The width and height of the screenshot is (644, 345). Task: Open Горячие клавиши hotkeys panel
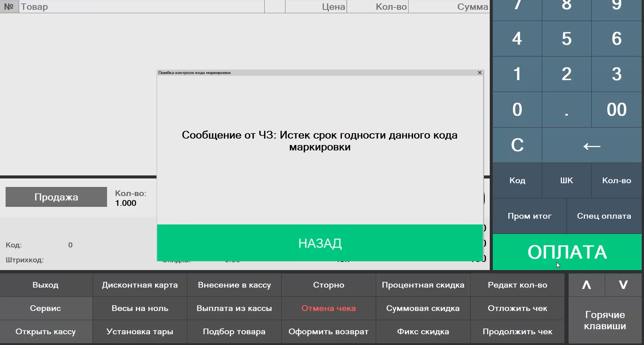[x=605, y=320]
